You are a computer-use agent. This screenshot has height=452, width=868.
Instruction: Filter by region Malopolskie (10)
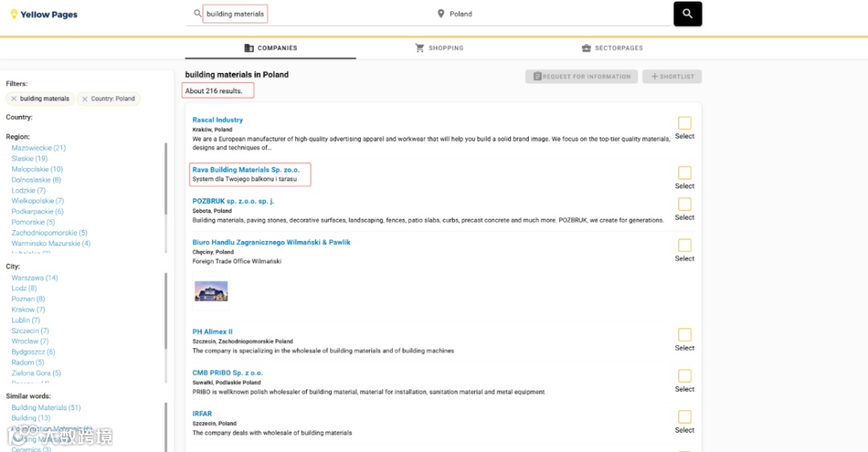point(37,169)
